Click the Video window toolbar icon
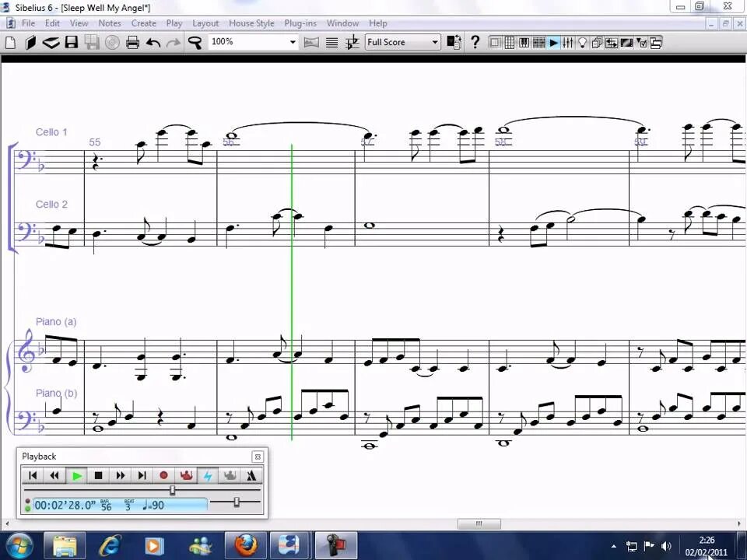Viewport: 747px width, 560px height. [626, 43]
